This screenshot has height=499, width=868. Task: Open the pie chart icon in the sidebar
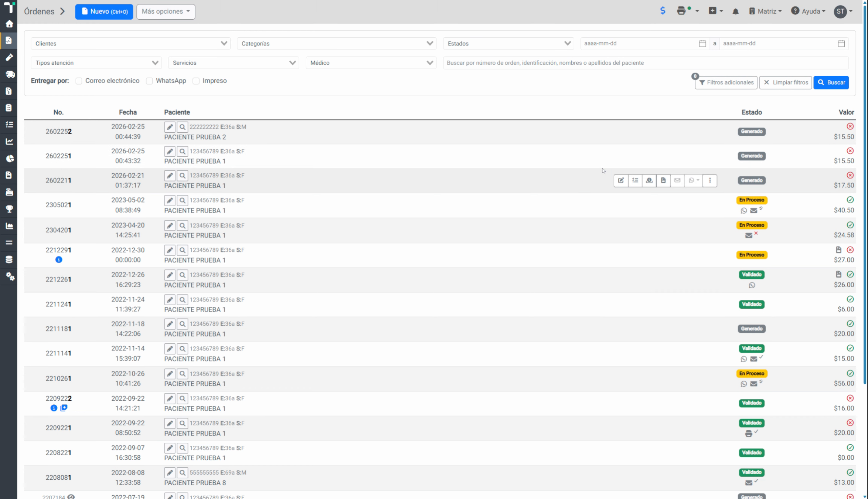pyautogui.click(x=9, y=159)
